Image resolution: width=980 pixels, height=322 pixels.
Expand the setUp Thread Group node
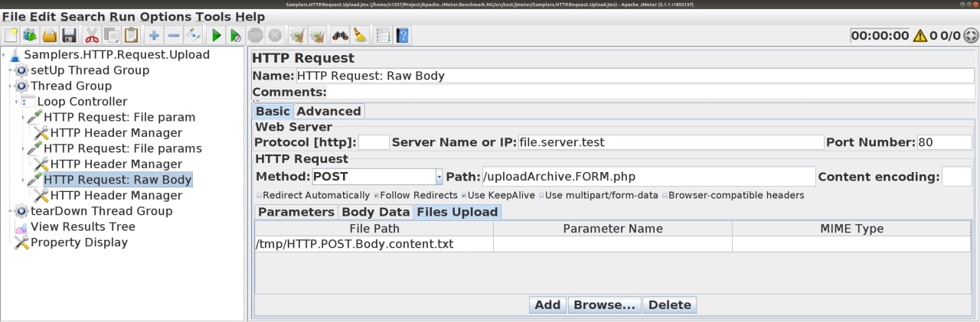[x=11, y=70]
